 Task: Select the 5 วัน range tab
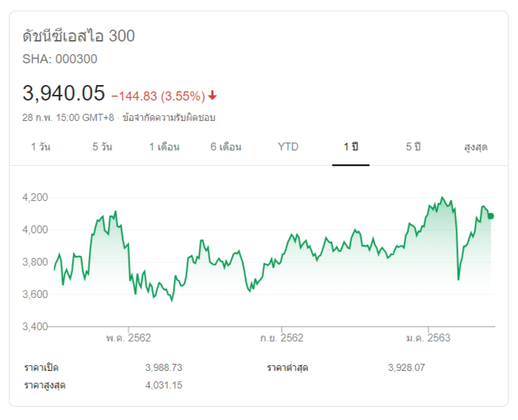102,147
